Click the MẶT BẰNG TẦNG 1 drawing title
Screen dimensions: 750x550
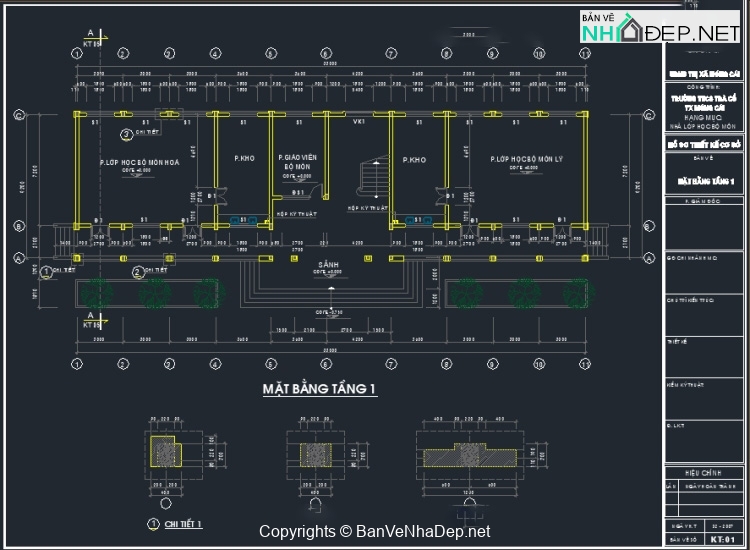(x=319, y=389)
